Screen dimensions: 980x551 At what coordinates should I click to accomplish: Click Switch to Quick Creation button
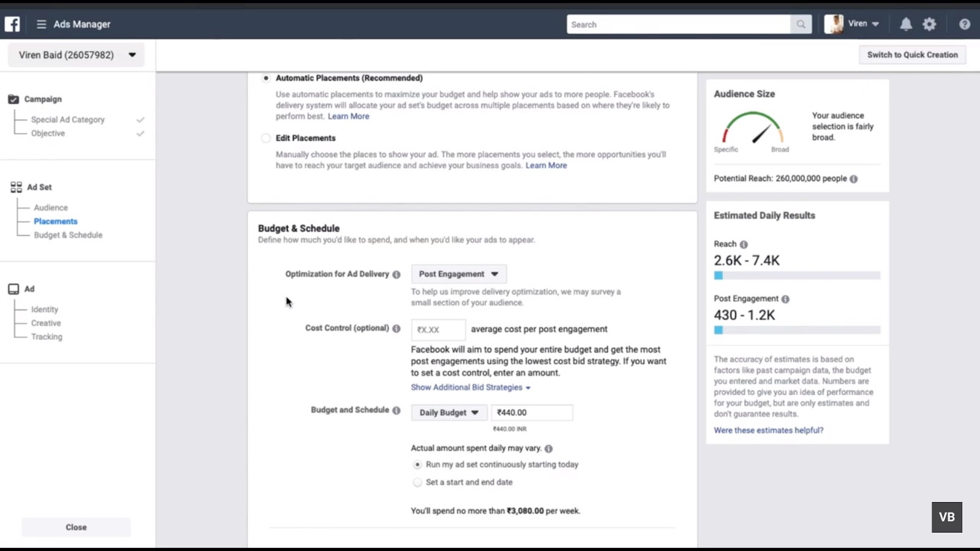pyautogui.click(x=913, y=55)
